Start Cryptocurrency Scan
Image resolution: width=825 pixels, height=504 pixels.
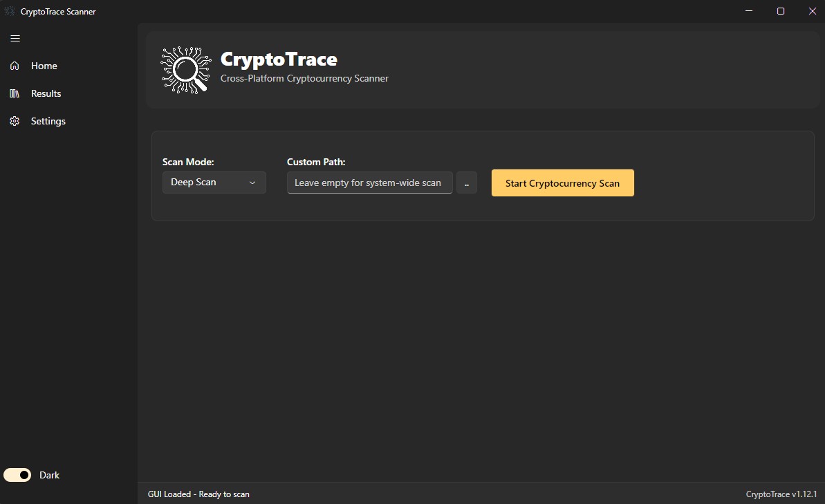point(562,183)
